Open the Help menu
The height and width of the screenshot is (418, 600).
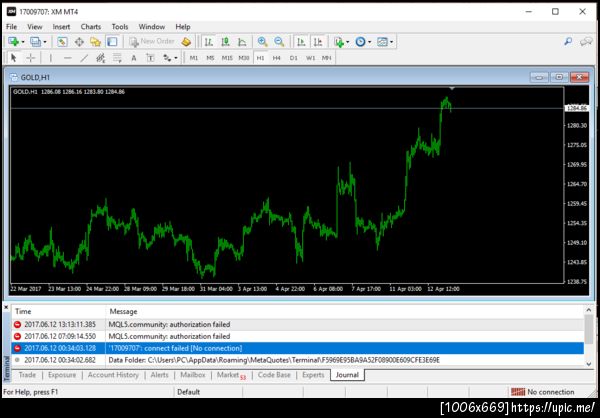[x=183, y=27]
